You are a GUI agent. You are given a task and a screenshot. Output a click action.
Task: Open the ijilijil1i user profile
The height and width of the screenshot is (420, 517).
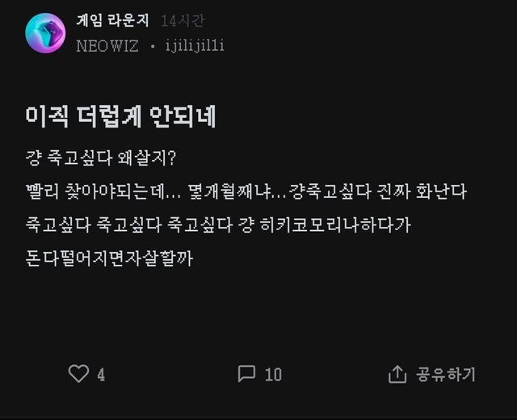[x=194, y=46]
